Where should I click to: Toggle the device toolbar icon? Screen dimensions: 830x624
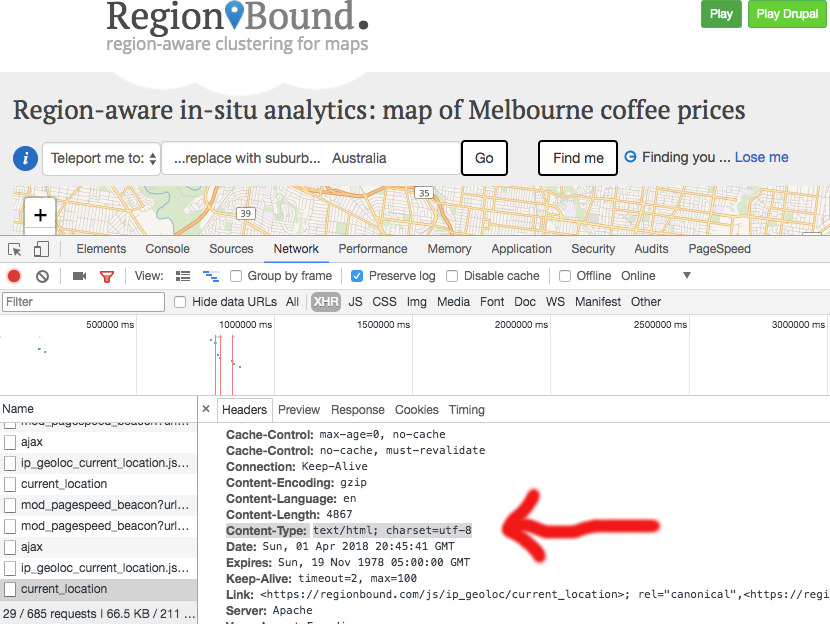pyautogui.click(x=41, y=249)
